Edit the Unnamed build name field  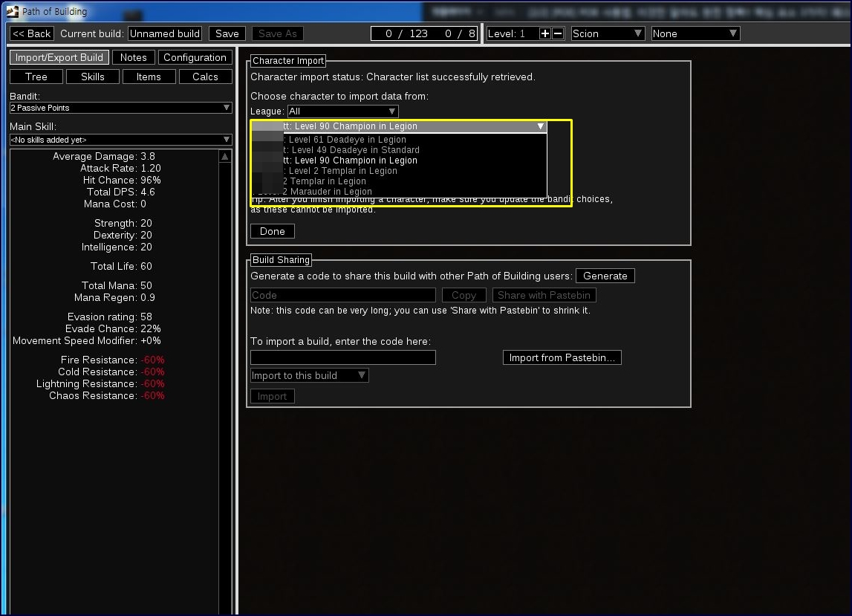click(165, 33)
